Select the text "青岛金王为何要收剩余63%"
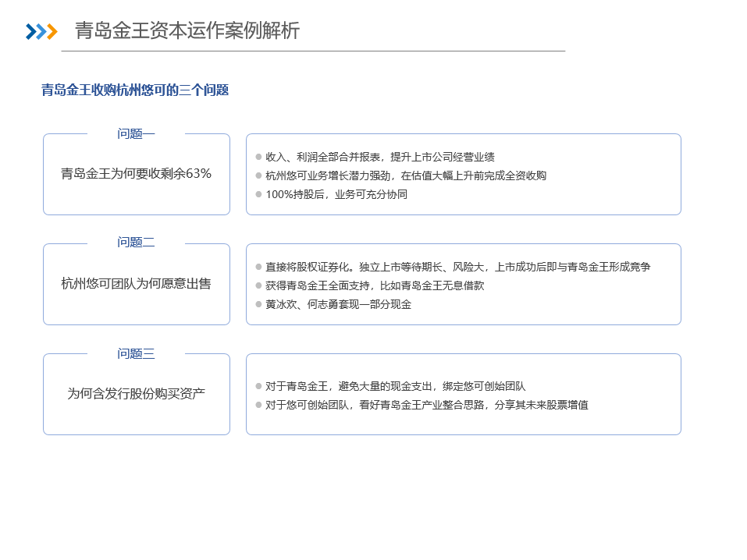This screenshot has height=560, width=747. [x=137, y=173]
